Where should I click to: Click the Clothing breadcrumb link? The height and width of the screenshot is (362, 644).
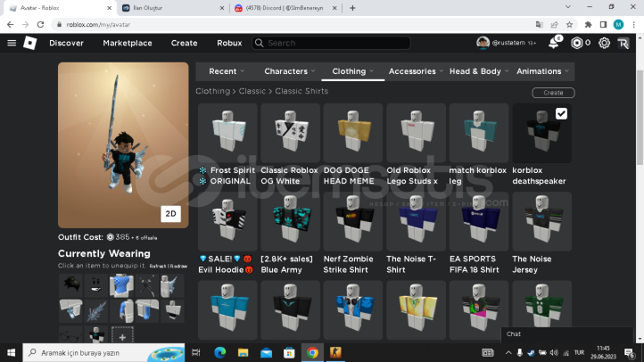213,91
